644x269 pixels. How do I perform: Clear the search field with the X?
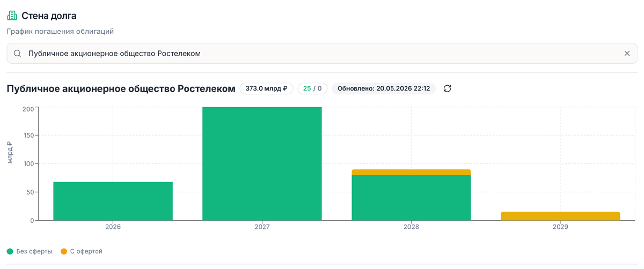point(627,54)
